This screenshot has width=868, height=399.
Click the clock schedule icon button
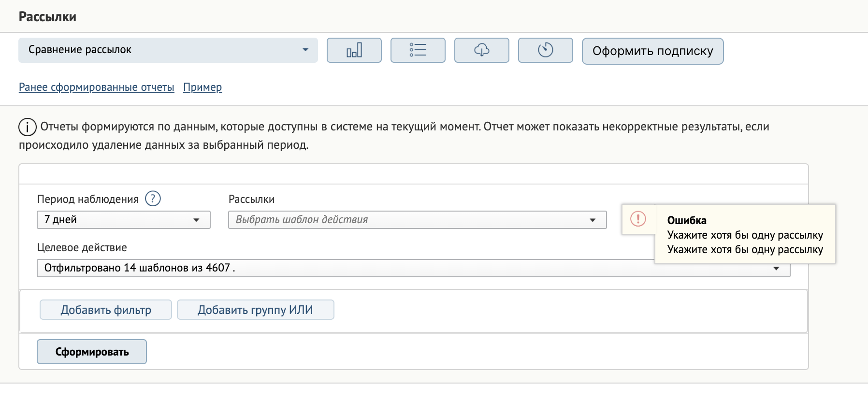546,50
